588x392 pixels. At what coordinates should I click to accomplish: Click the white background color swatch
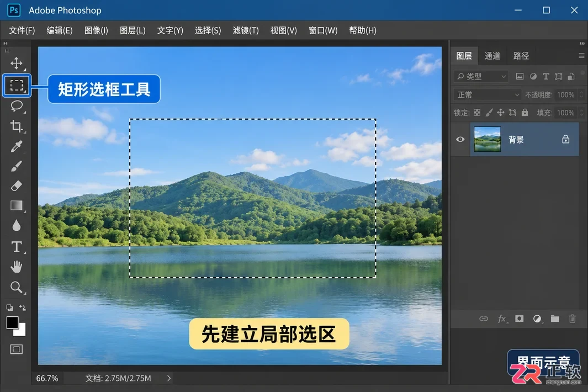tap(21, 331)
